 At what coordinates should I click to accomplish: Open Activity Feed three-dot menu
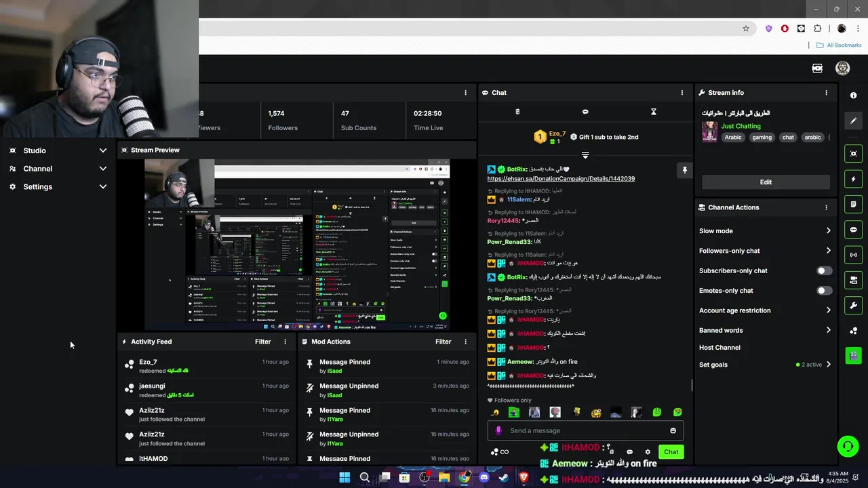coord(285,342)
